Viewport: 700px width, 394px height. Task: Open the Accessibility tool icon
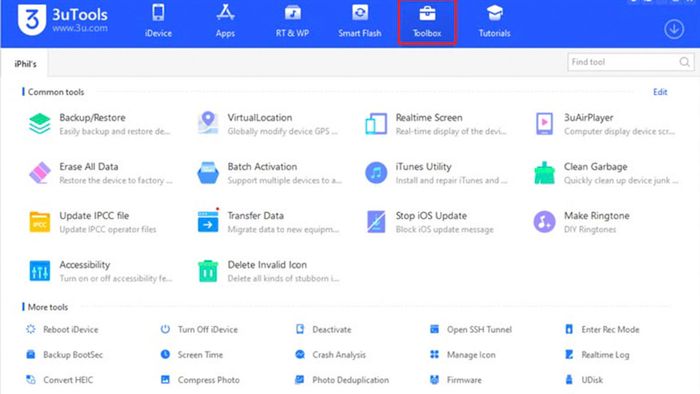click(40, 271)
